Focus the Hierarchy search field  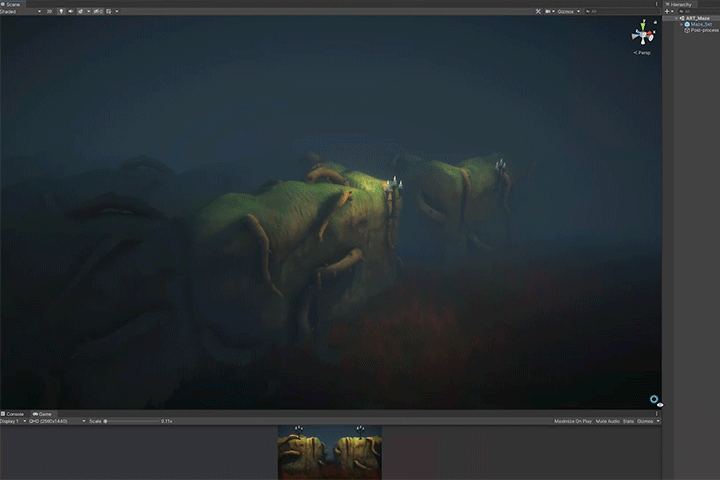point(699,11)
